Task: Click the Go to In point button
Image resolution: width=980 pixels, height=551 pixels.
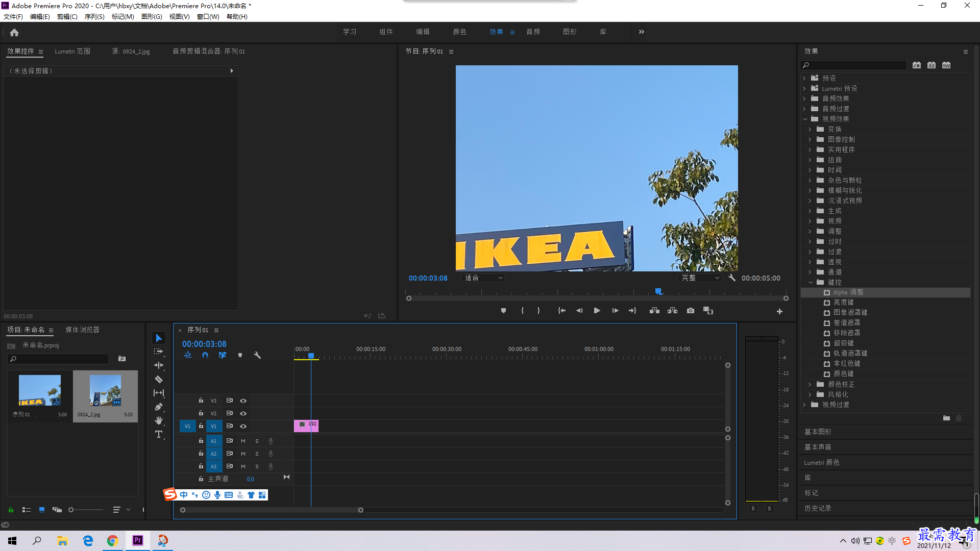Action: click(x=561, y=311)
